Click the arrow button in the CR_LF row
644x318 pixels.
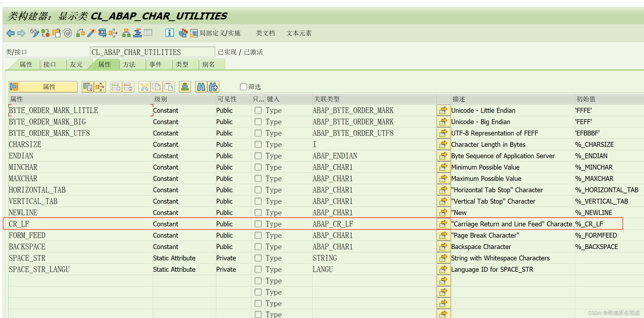point(444,224)
